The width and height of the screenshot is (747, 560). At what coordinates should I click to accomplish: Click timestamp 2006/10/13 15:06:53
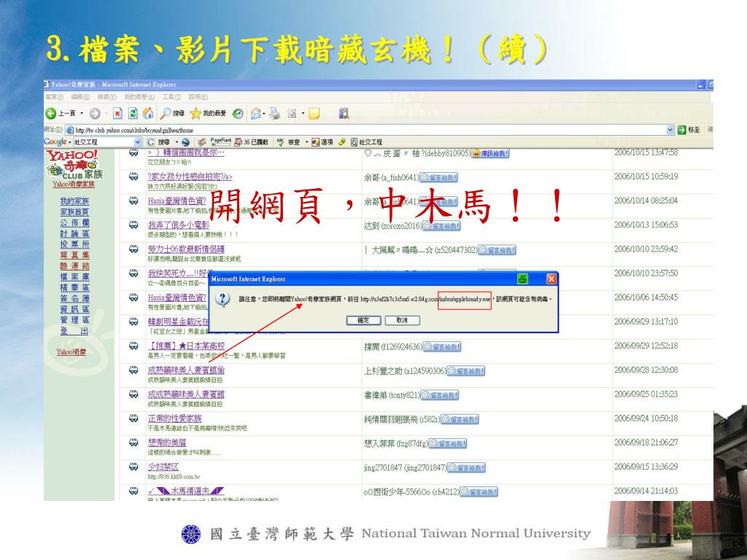(646, 225)
